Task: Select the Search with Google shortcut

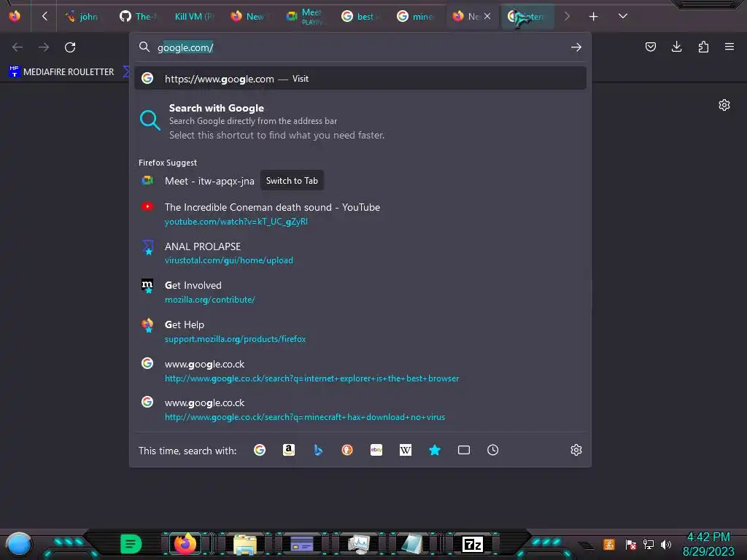Action: point(360,121)
